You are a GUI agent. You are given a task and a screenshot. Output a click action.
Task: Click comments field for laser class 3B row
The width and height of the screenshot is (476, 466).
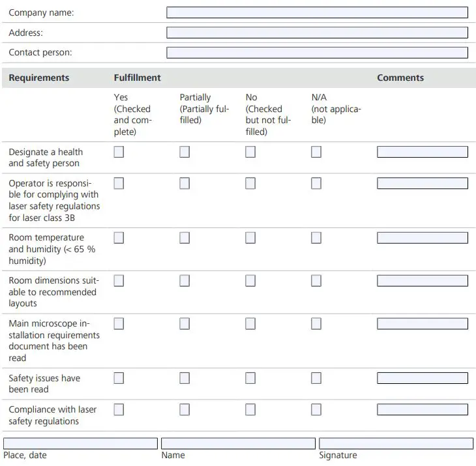point(422,184)
